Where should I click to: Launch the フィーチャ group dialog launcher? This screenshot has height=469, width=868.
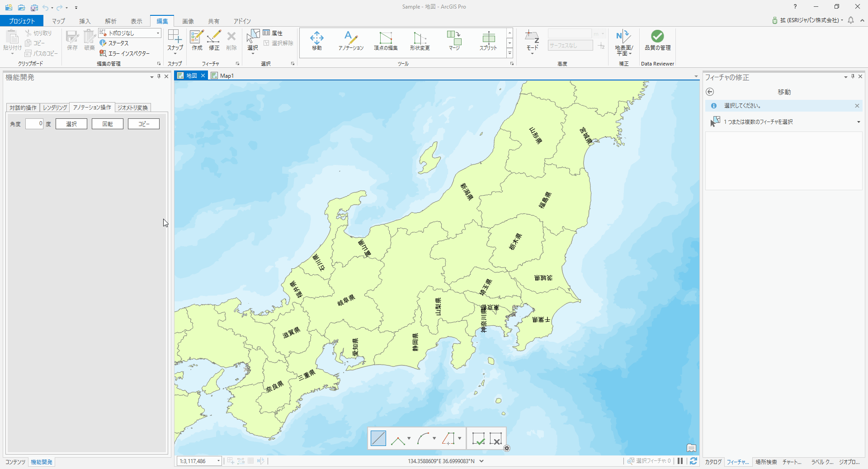tap(237, 64)
